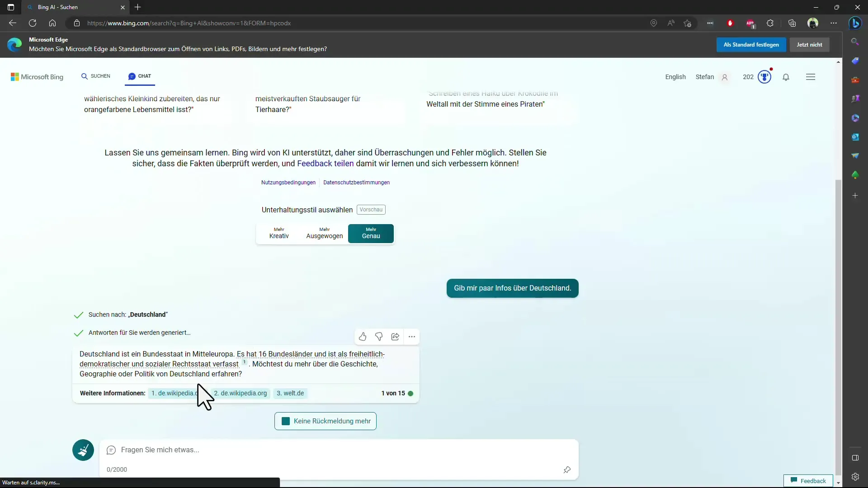
Task: Choose Mehr Ausgewogen conversation style
Action: pyautogui.click(x=325, y=233)
